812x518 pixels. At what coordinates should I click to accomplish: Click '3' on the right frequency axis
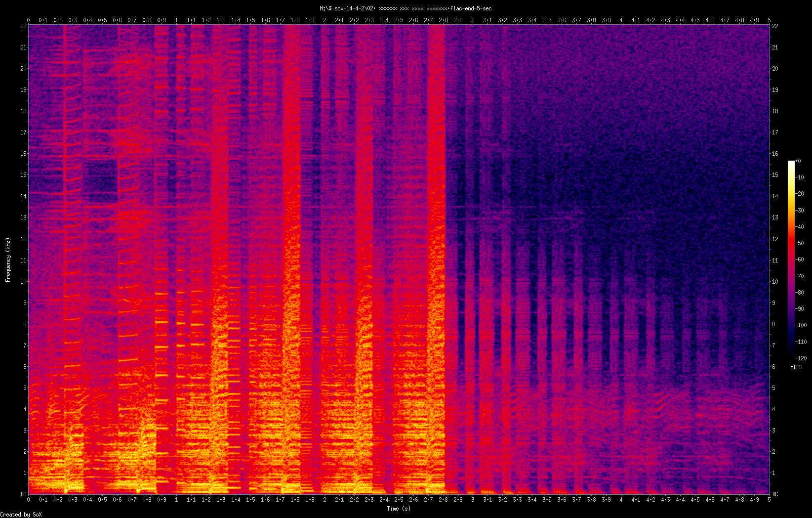(774, 430)
